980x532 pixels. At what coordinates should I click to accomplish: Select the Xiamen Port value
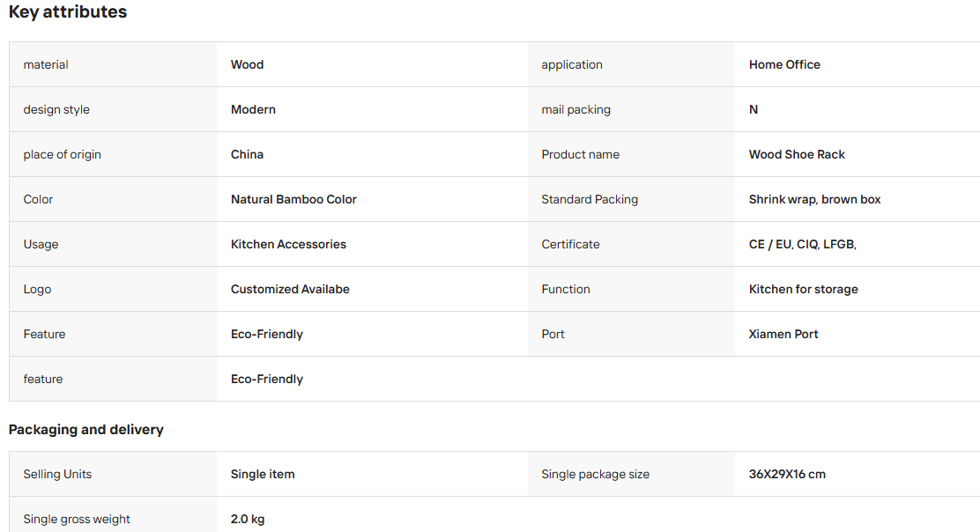click(783, 334)
